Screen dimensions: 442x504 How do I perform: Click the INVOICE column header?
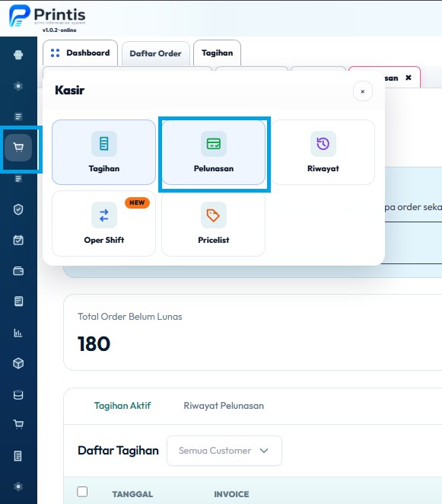click(231, 494)
